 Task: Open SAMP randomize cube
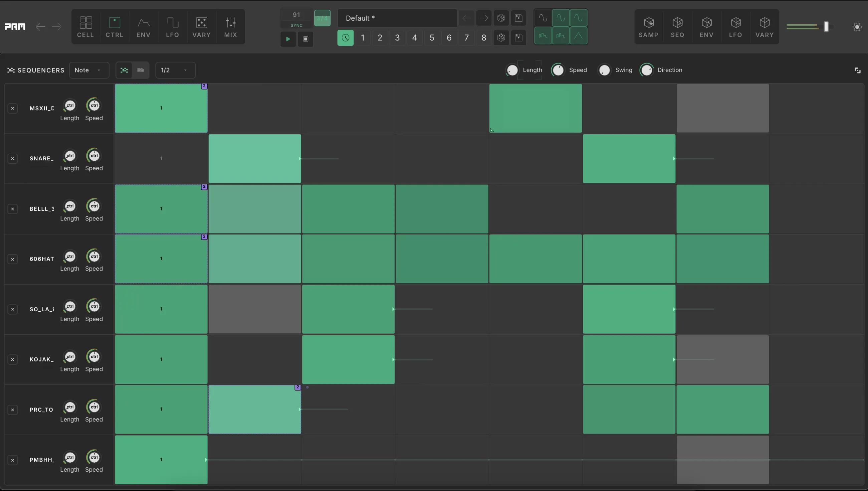click(x=649, y=27)
